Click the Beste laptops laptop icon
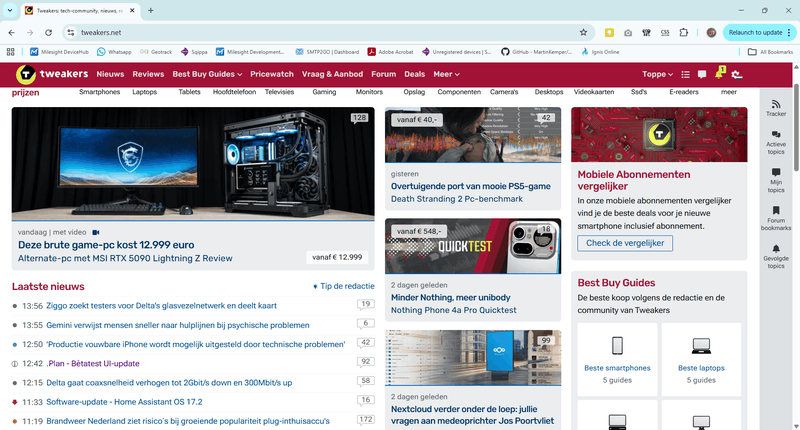Screen dimensions: 800x430 point(701,346)
